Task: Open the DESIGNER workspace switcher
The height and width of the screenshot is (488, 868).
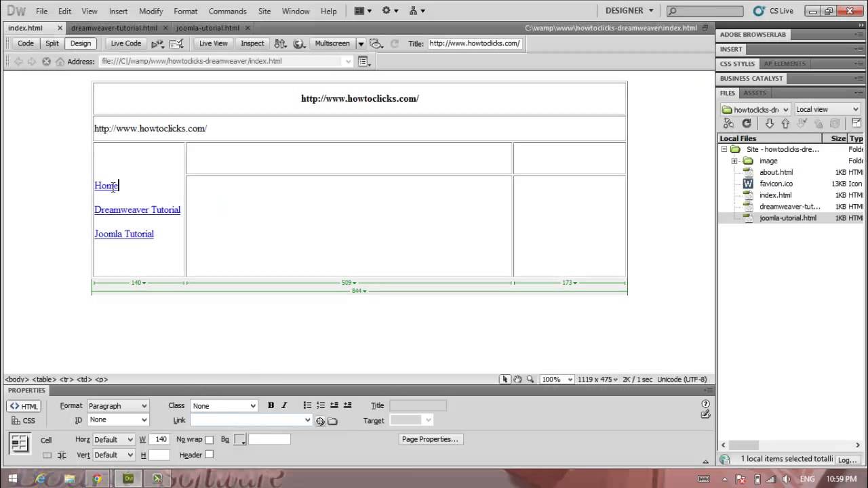Action: click(x=629, y=11)
